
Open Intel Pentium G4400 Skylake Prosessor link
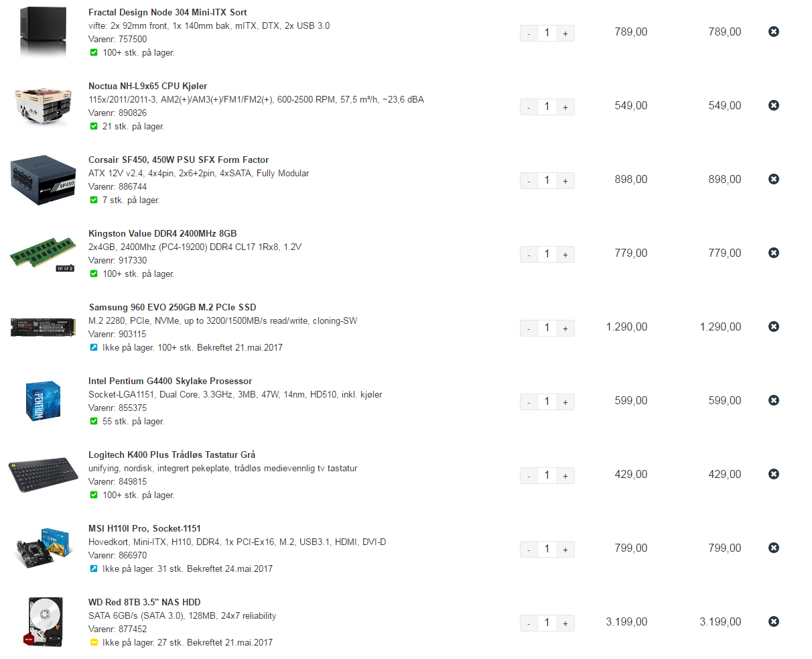[170, 381]
